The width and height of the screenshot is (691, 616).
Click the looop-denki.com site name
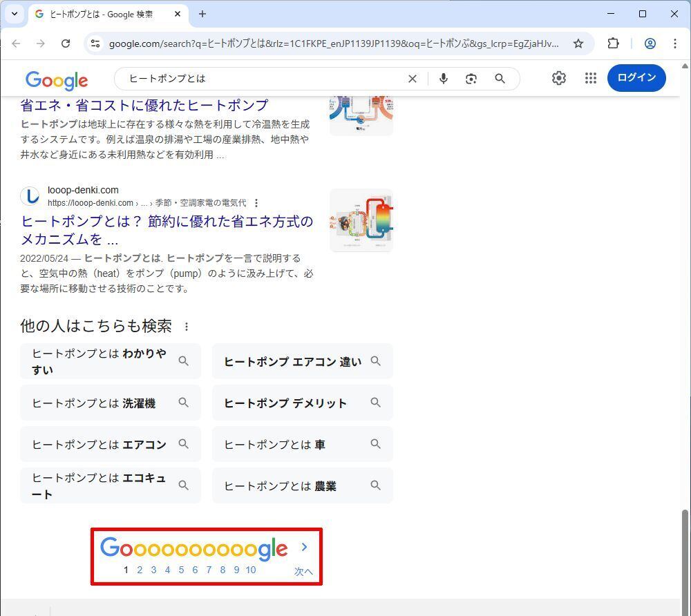coord(83,190)
